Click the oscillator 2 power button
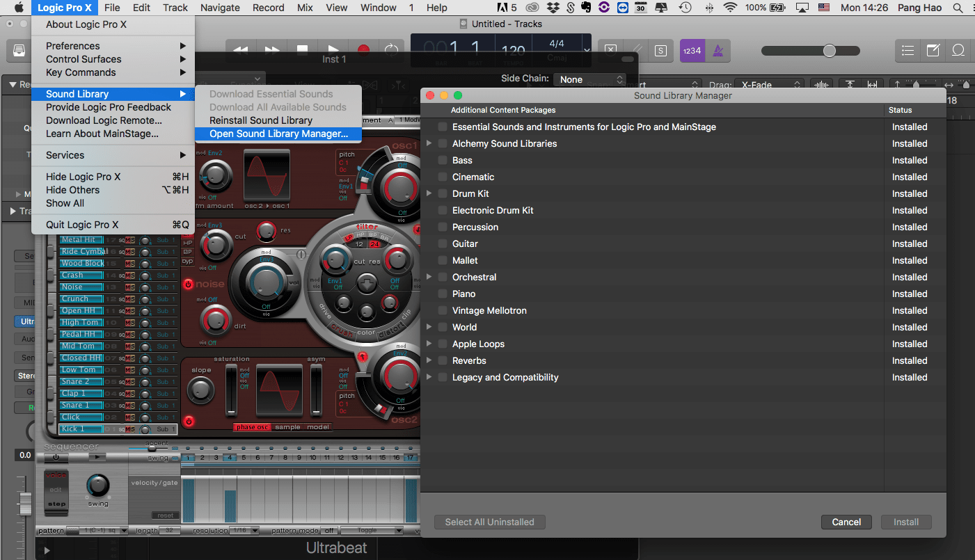 (x=189, y=422)
